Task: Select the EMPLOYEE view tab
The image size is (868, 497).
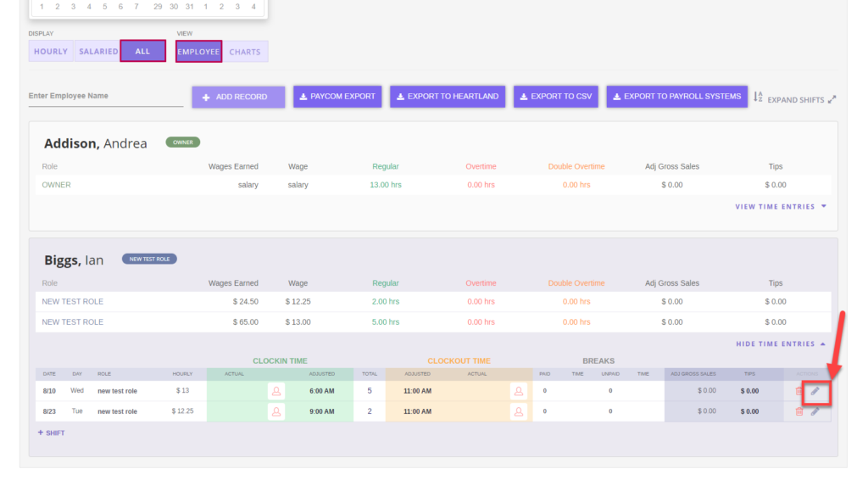Action: pos(198,51)
